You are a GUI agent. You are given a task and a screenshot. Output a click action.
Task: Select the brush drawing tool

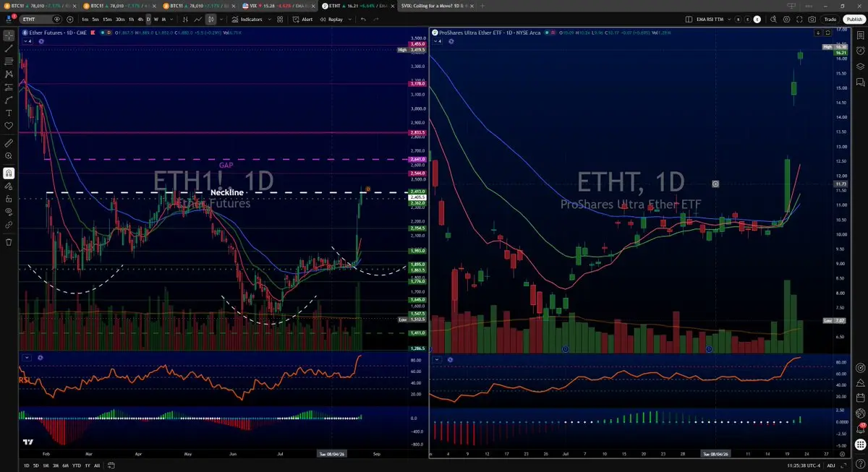(9, 100)
